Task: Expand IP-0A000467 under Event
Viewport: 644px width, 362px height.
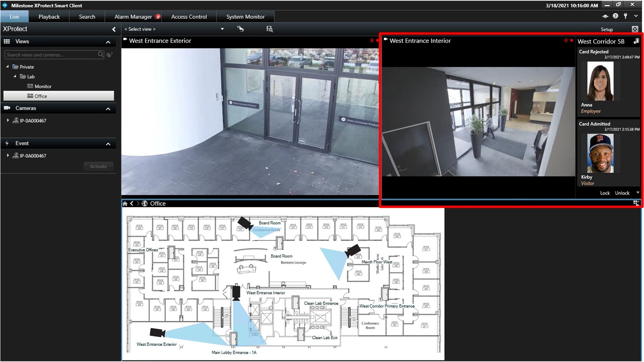Action: (8, 155)
